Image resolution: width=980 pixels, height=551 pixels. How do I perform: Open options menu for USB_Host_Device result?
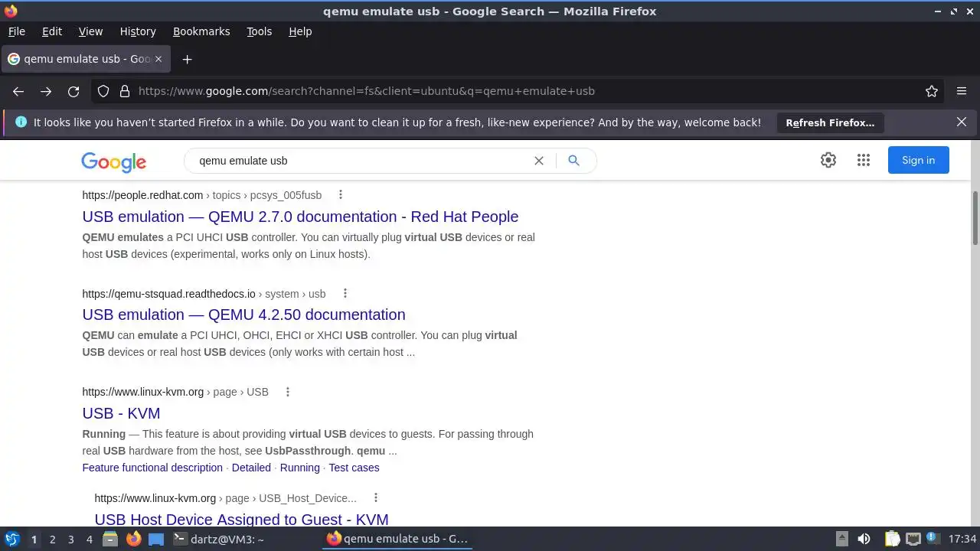tap(376, 497)
